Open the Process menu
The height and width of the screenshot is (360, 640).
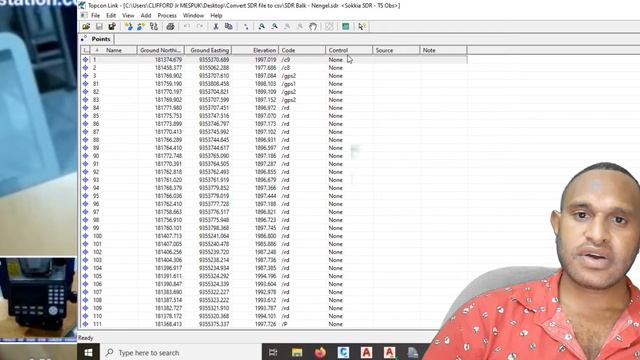[x=167, y=16]
